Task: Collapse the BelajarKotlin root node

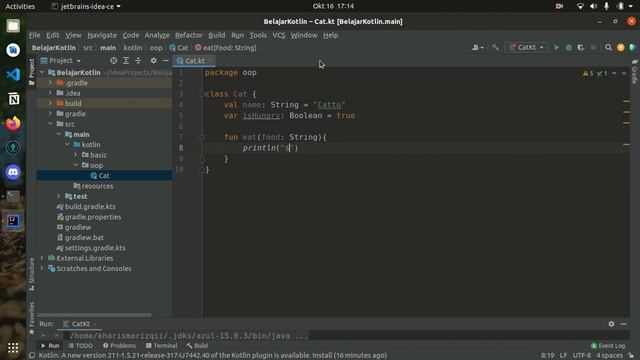Action: 42,72
